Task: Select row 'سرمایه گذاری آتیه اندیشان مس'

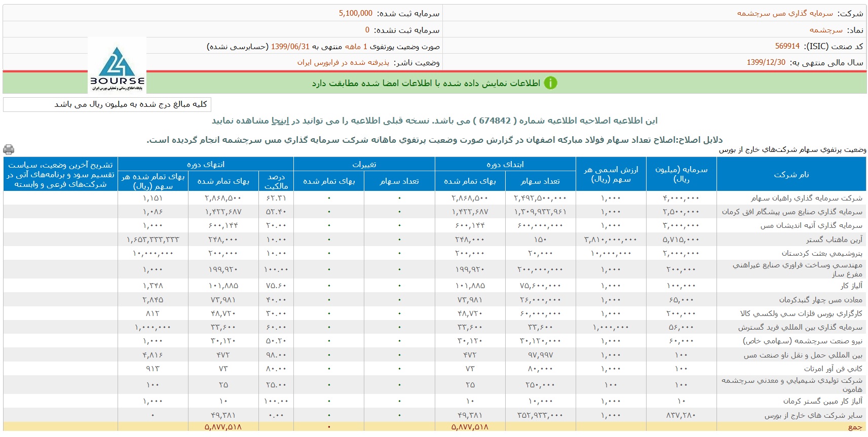Action: (434, 225)
